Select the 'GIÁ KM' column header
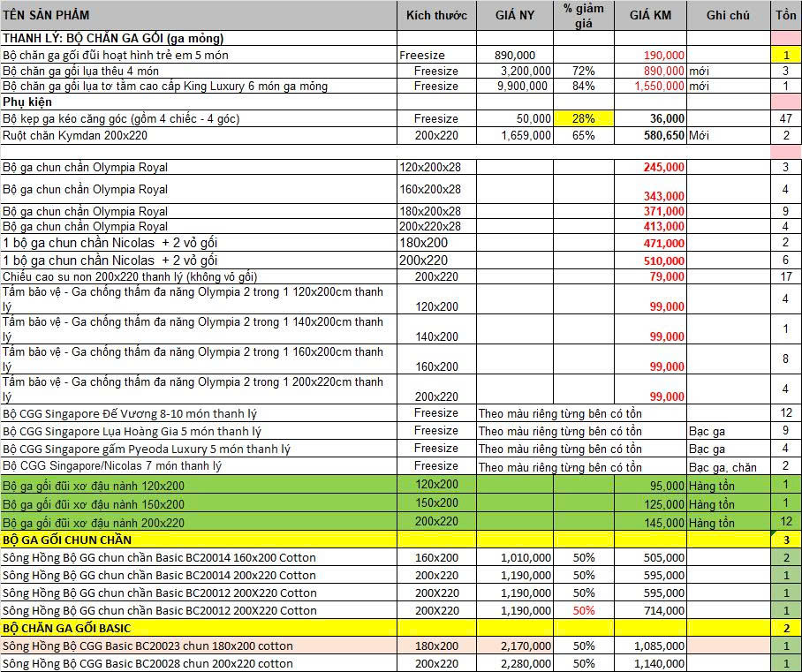802x672 pixels. click(650, 15)
